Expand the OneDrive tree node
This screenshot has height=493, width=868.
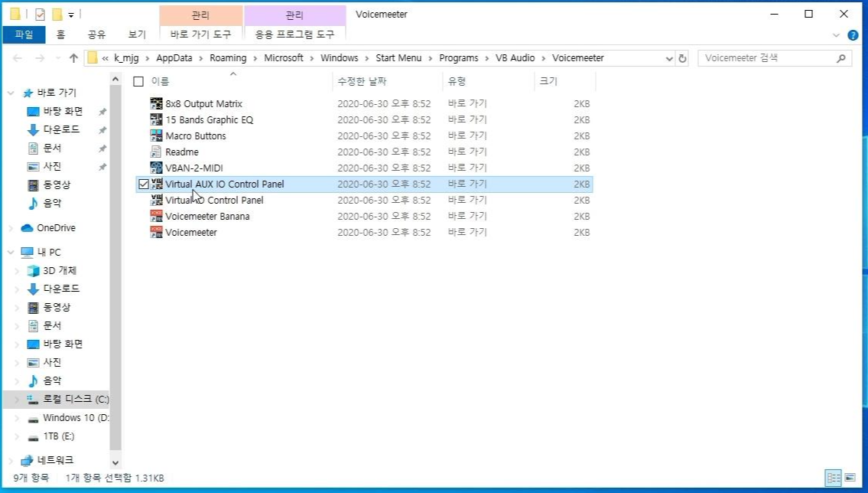11,227
